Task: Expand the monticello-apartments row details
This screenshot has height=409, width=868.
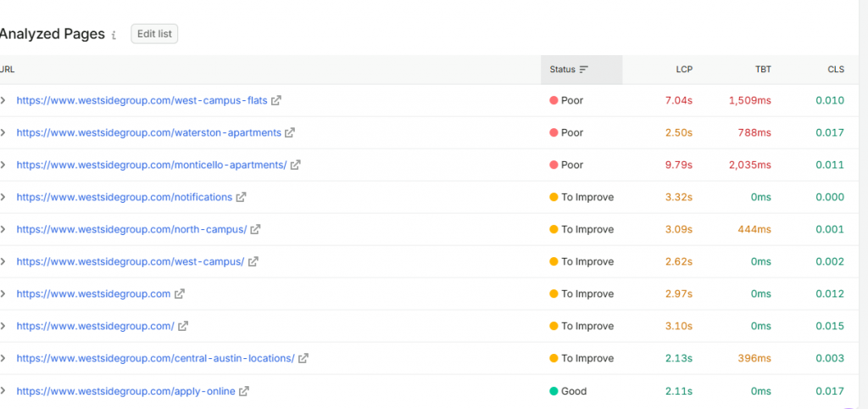Action: pyautogui.click(x=3, y=165)
